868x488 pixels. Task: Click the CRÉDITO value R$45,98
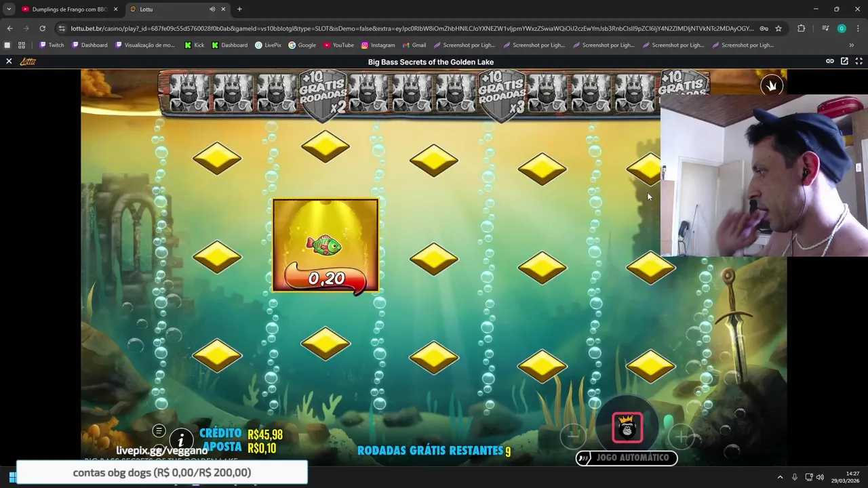point(265,434)
